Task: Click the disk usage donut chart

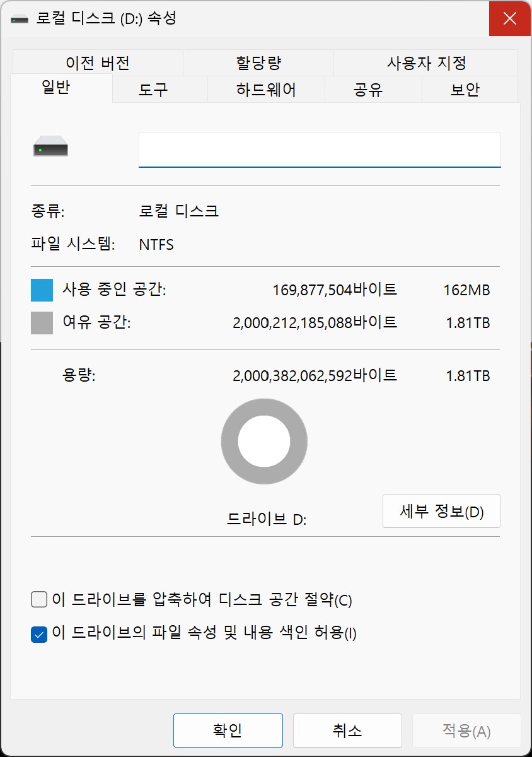Action: 264,442
